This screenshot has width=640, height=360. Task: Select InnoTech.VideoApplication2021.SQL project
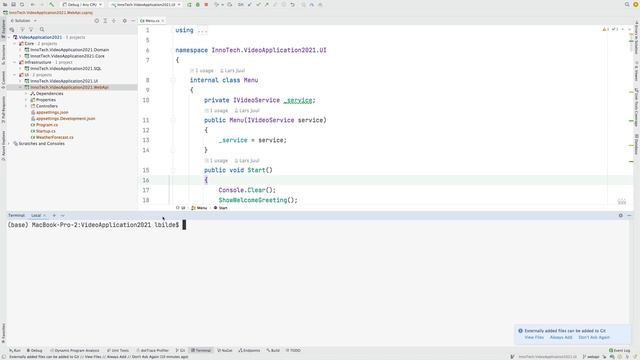[x=66, y=69]
